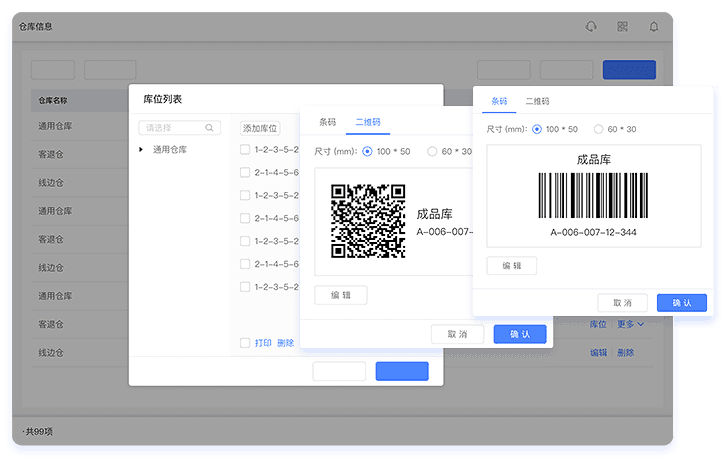Open the customer support headset icon
The height and width of the screenshot is (460, 727).
[591, 26]
